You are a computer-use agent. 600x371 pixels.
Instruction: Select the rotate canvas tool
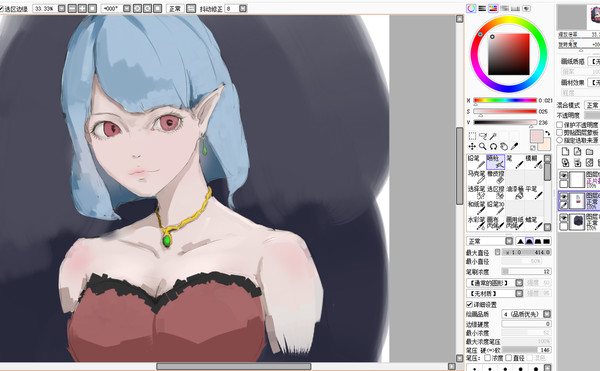click(x=493, y=146)
